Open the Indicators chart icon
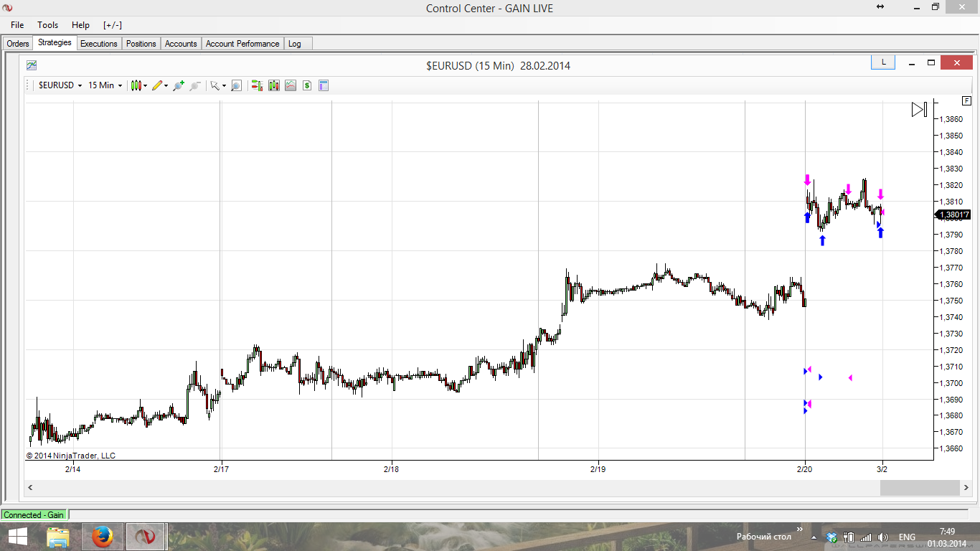This screenshot has width=980, height=551. pos(291,85)
